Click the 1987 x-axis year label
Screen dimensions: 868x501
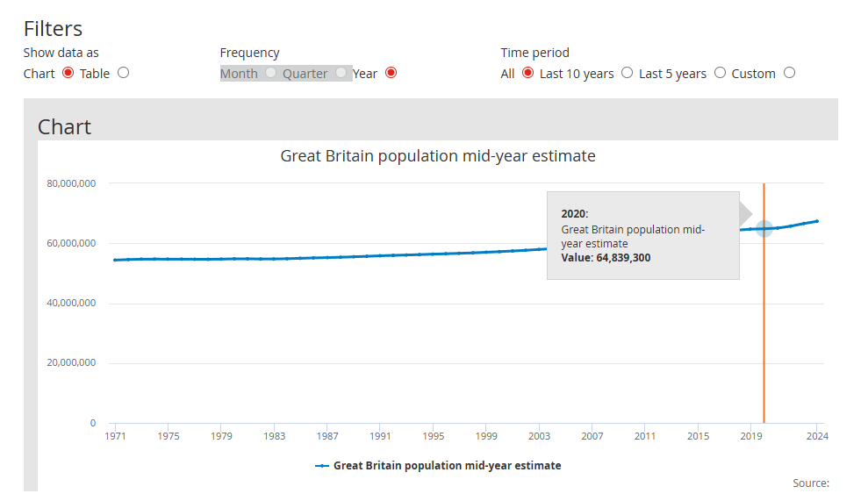click(x=327, y=436)
